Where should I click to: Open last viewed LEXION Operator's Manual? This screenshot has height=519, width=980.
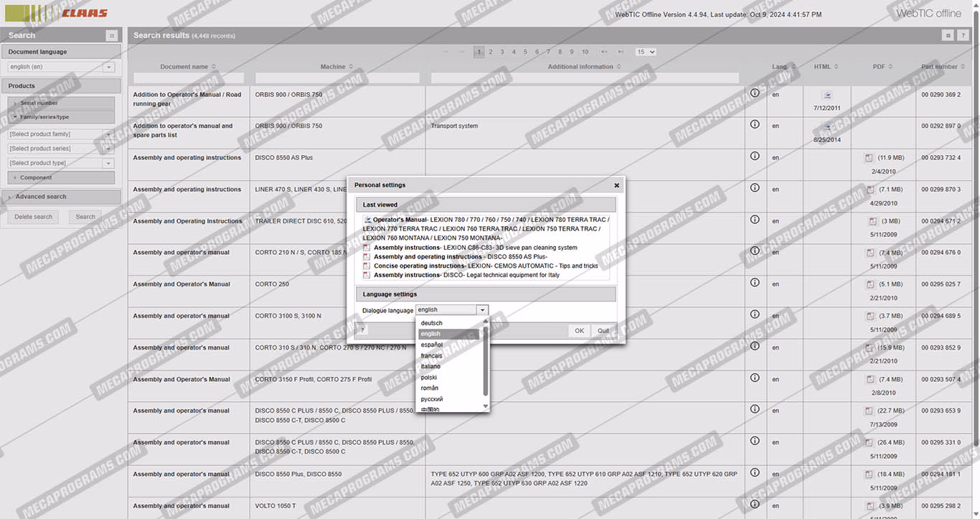(486, 228)
